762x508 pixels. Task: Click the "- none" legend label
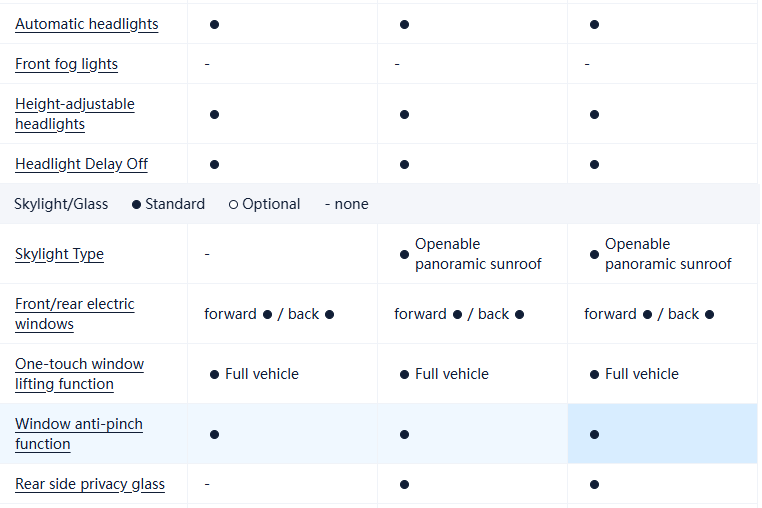point(346,204)
